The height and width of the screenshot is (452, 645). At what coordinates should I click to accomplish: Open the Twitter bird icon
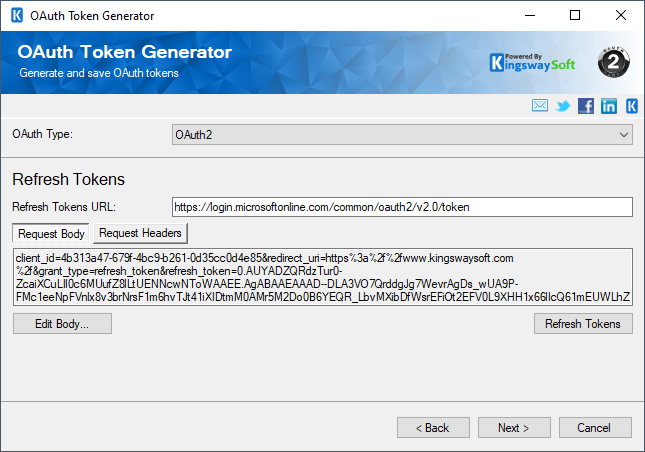563,106
